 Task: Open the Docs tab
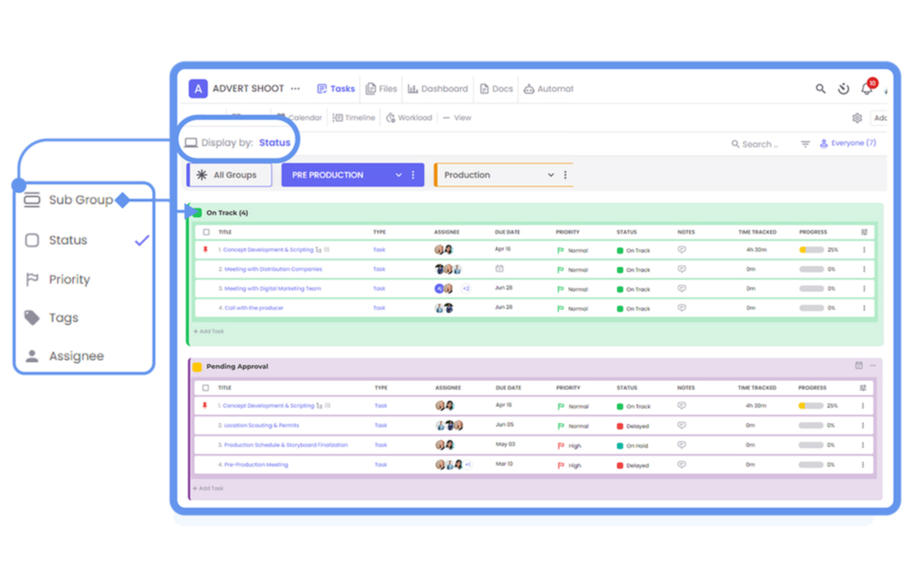click(495, 88)
